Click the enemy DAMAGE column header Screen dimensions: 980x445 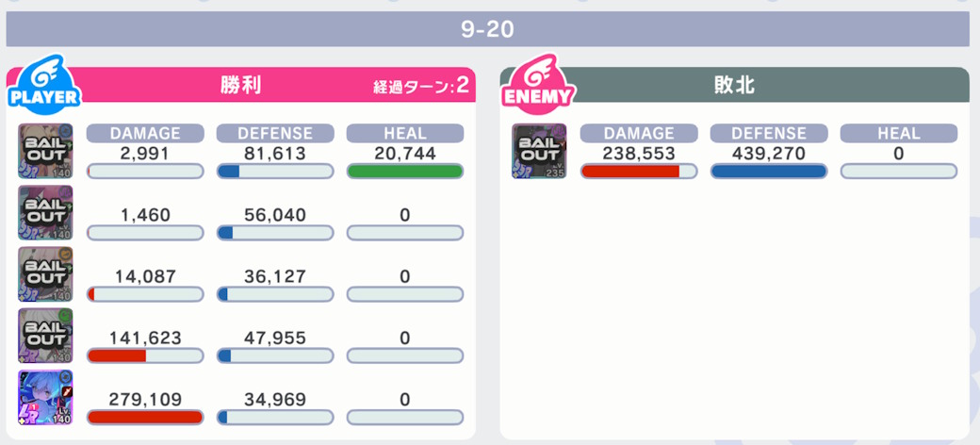click(639, 133)
